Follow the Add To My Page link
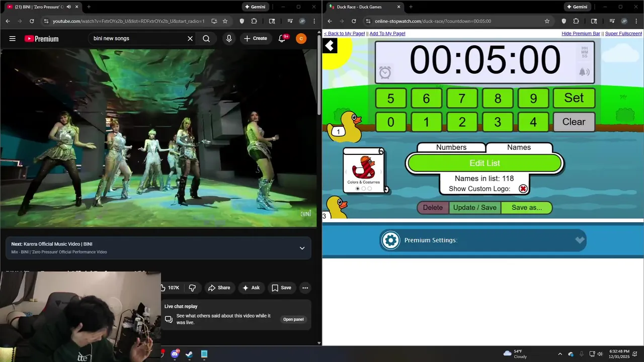This screenshot has width=644, height=362. point(387,34)
